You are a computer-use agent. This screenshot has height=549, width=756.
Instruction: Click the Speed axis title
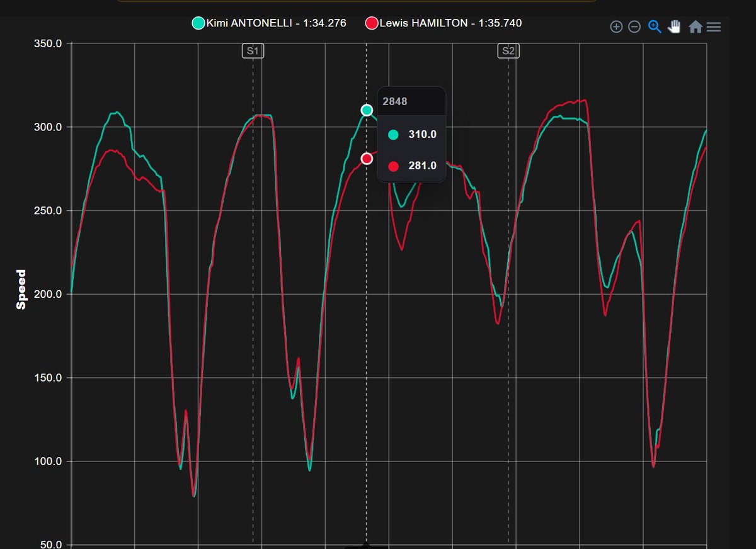(21, 290)
